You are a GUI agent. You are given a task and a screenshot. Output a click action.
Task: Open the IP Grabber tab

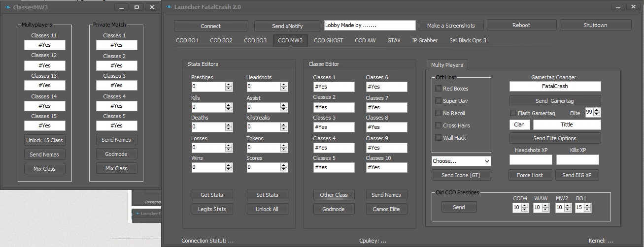(x=425, y=40)
